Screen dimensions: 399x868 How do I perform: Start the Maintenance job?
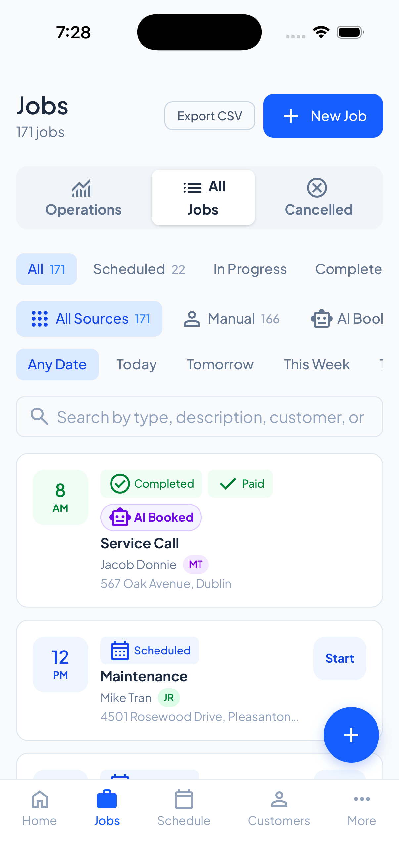click(x=339, y=658)
